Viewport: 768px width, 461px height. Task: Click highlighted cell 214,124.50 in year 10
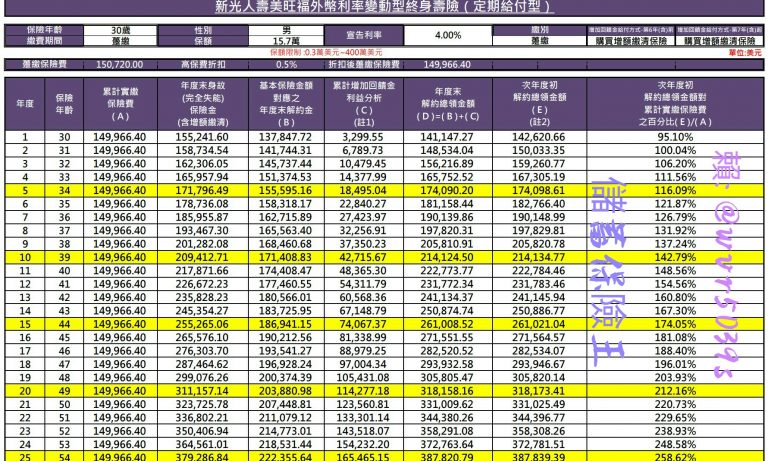[447, 257]
